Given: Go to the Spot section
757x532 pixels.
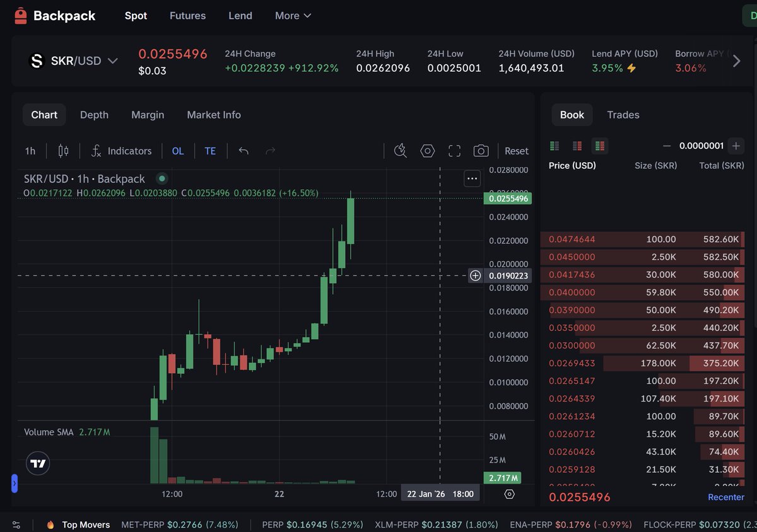Looking at the screenshot, I should pyautogui.click(x=136, y=16).
